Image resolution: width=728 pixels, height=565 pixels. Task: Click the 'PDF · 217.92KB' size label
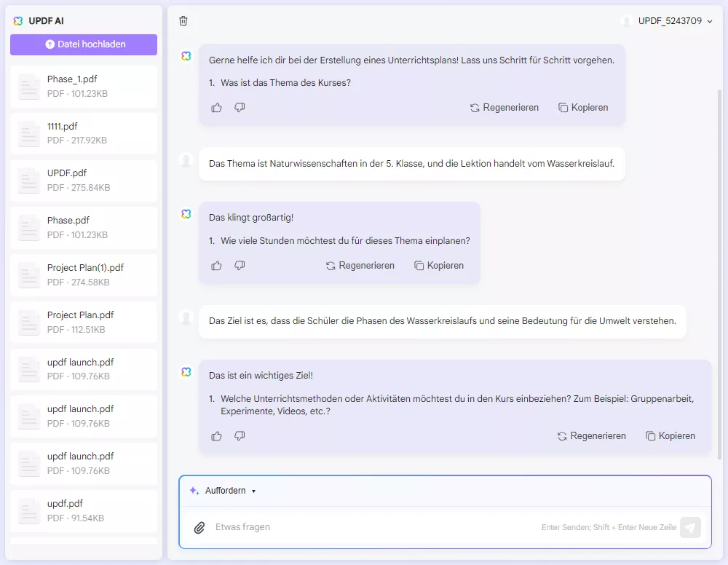(x=77, y=141)
